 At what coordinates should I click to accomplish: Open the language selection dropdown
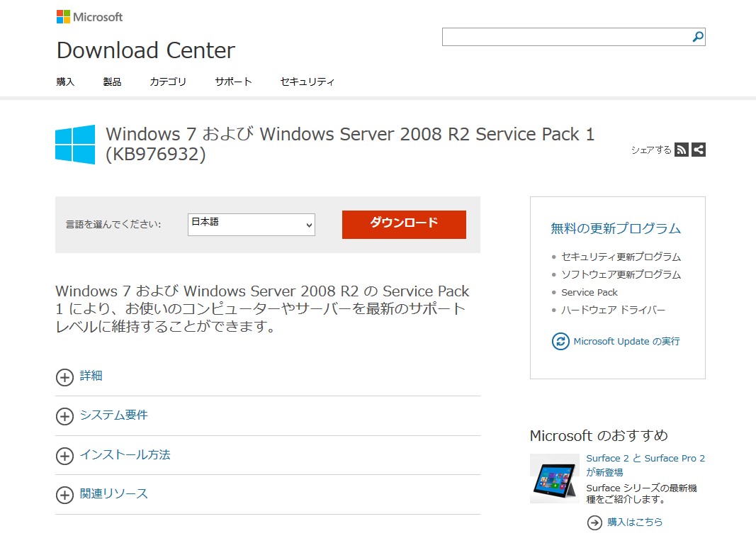pos(251,225)
